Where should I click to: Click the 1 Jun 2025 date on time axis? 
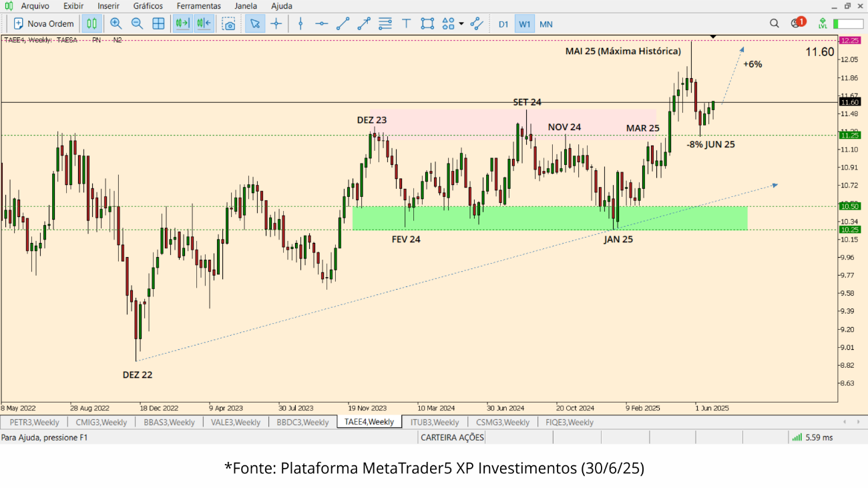[x=712, y=407]
